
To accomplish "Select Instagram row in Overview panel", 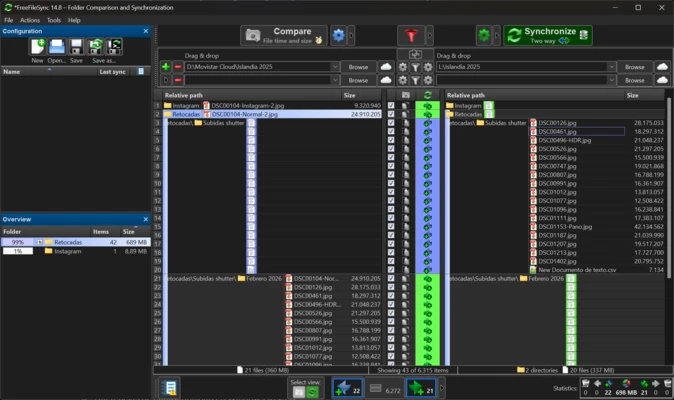I will (76, 251).
